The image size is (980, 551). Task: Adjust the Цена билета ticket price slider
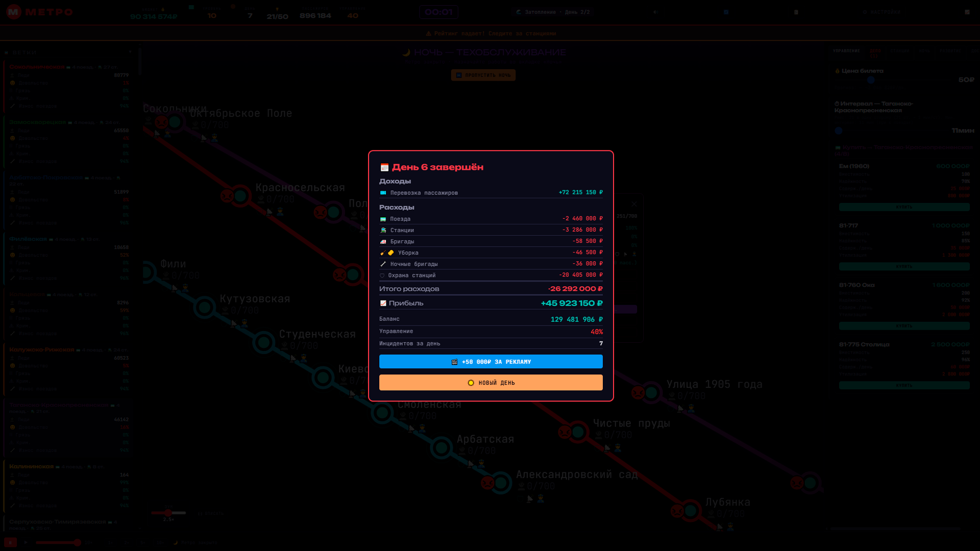(871, 80)
